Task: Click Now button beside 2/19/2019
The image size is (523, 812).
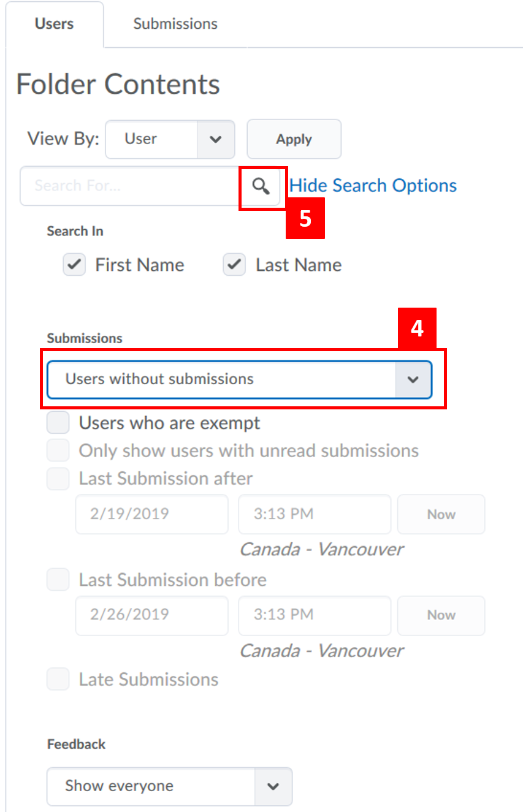Action: 441,514
